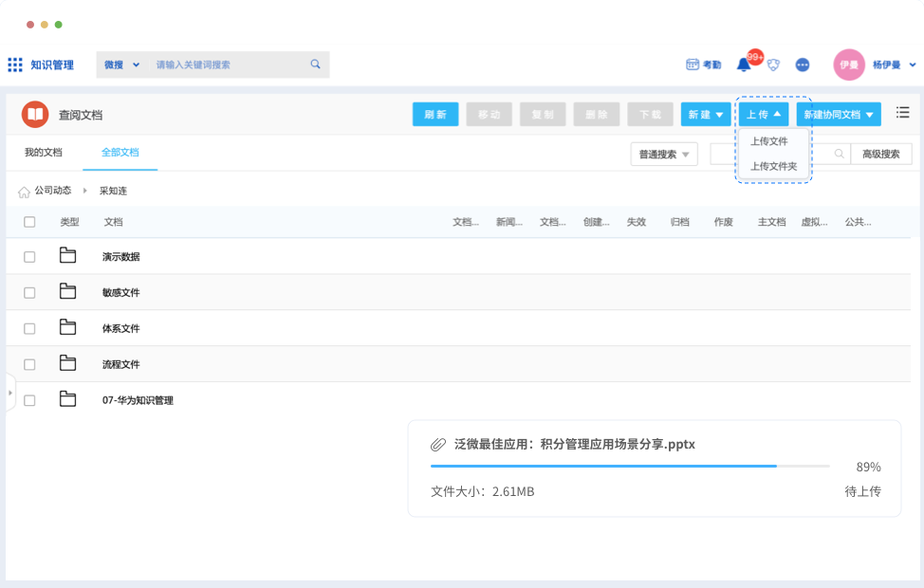Click the home icon in breadcrumb

coord(24,192)
